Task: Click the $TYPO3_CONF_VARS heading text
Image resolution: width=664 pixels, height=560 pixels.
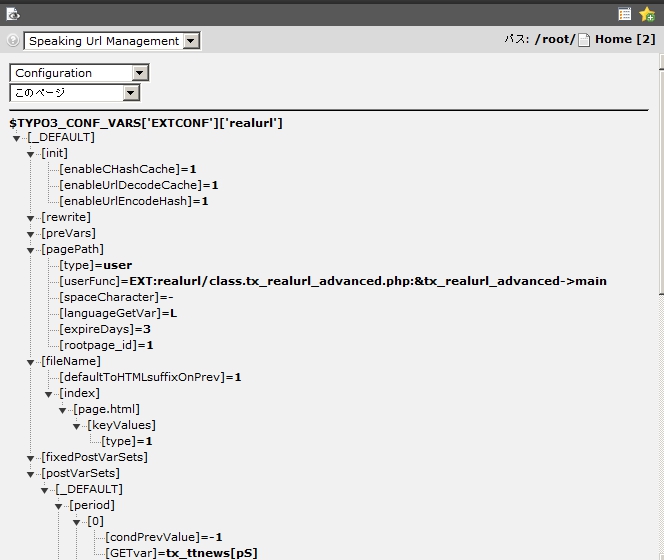Action: point(146,123)
